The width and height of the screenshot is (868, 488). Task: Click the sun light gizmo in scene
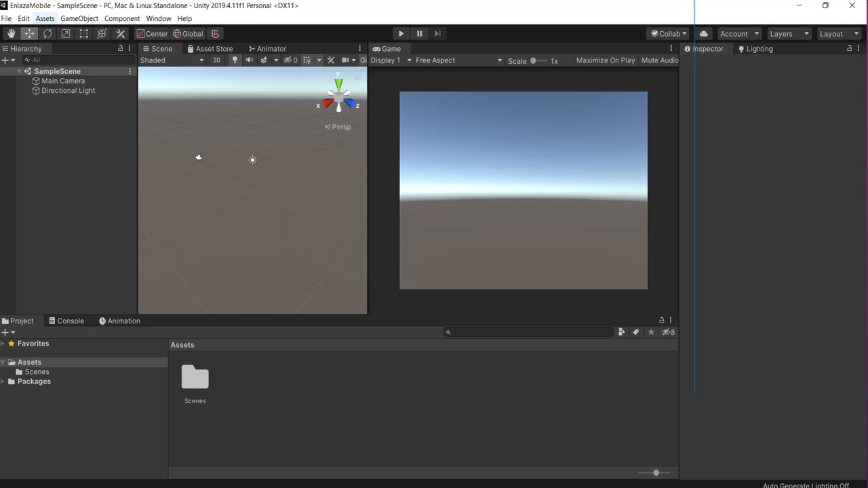(252, 160)
